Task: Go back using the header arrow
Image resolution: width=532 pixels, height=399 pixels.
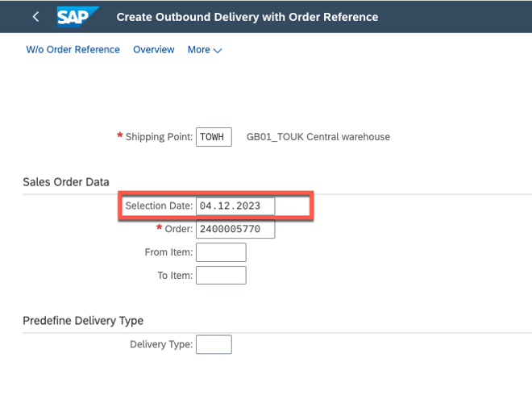Action: point(35,16)
